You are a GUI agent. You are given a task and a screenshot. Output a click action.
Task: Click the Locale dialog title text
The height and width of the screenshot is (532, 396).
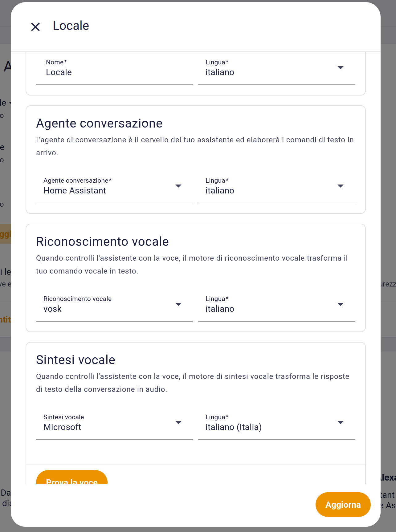pos(71,26)
